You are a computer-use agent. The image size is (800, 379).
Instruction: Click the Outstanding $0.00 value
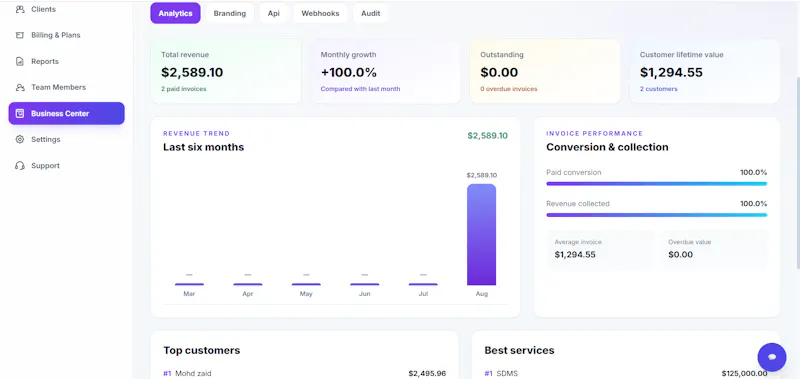click(x=499, y=72)
